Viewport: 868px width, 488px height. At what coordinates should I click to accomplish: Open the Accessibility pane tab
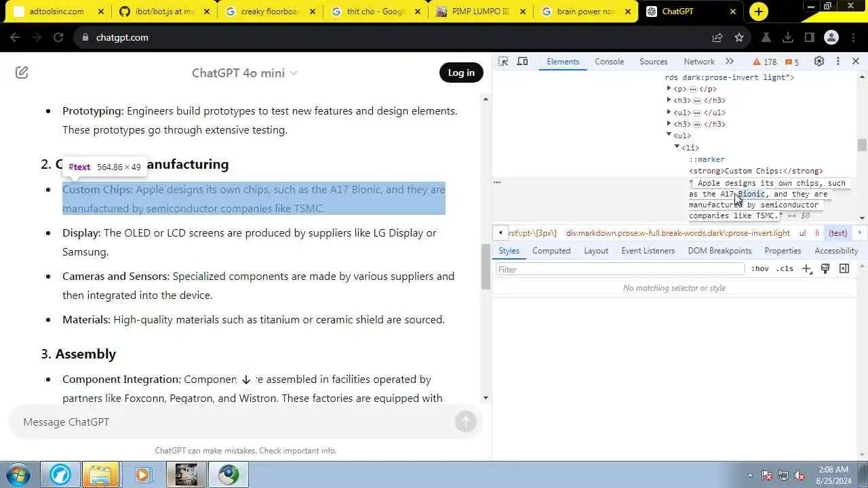(x=836, y=251)
